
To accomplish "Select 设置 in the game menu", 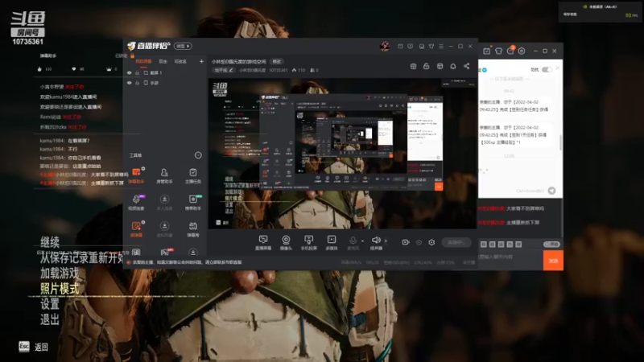I will pyautogui.click(x=50, y=304).
